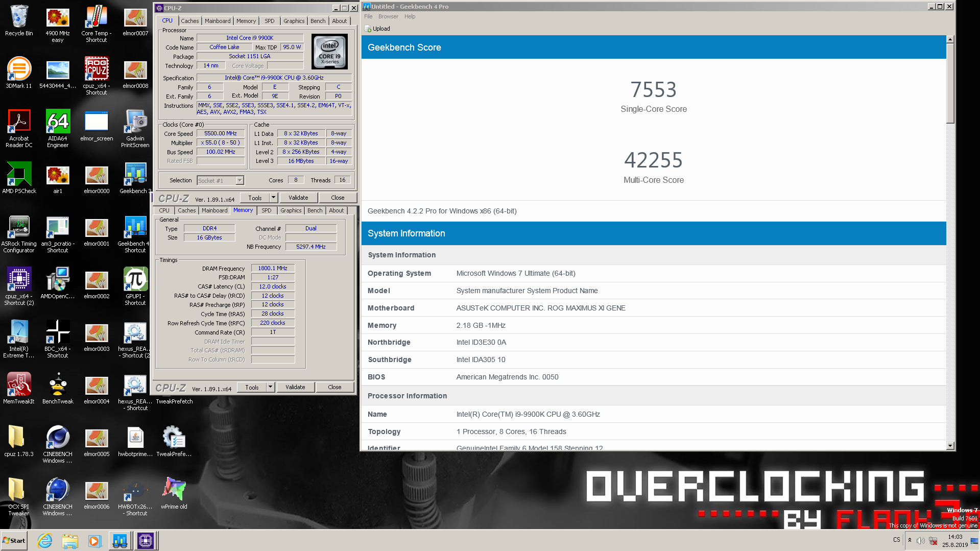This screenshot has height=551, width=980.
Task: Switch to Caches tab in upper CPU-Z
Action: click(190, 21)
